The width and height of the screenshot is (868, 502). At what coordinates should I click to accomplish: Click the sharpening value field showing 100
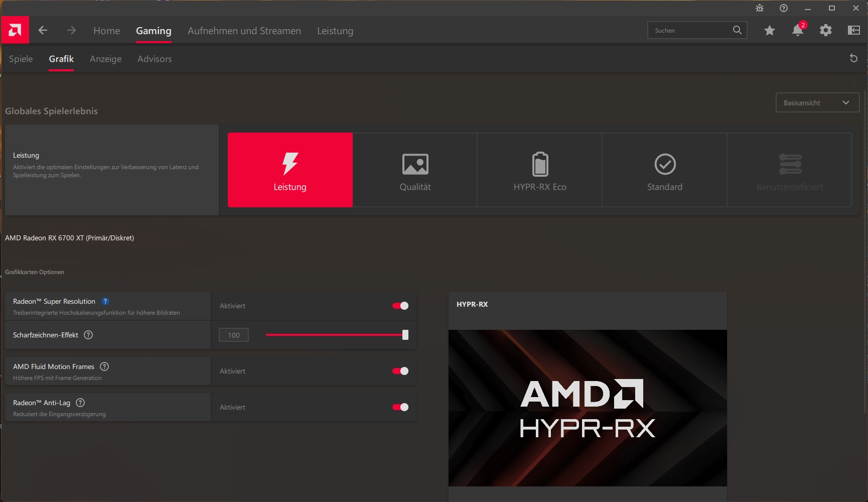[x=234, y=335]
